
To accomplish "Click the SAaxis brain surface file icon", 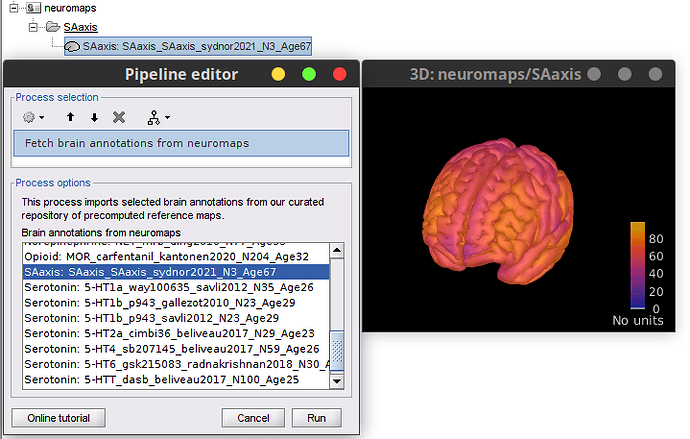I will [73, 46].
